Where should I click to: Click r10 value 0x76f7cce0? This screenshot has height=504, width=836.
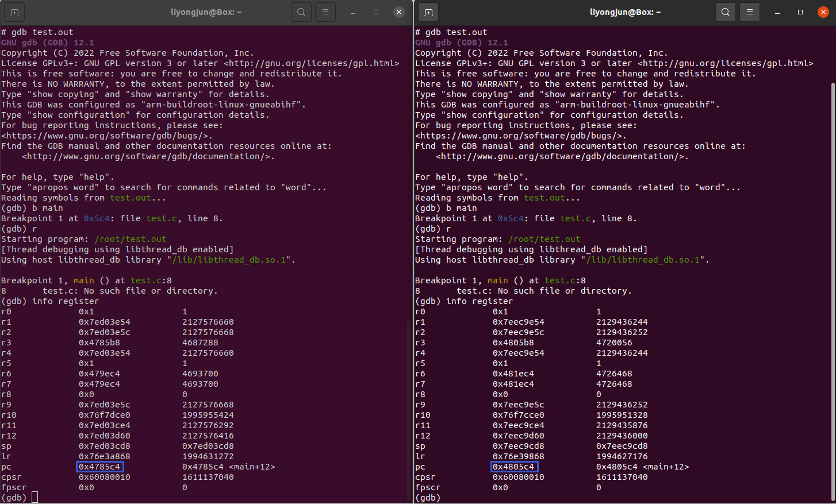pyautogui.click(x=519, y=415)
